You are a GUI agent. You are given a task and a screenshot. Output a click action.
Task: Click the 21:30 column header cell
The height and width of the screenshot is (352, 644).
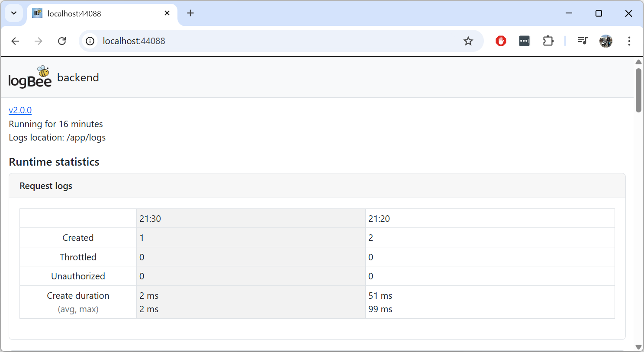pyautogui.click(x=251, y=219)
